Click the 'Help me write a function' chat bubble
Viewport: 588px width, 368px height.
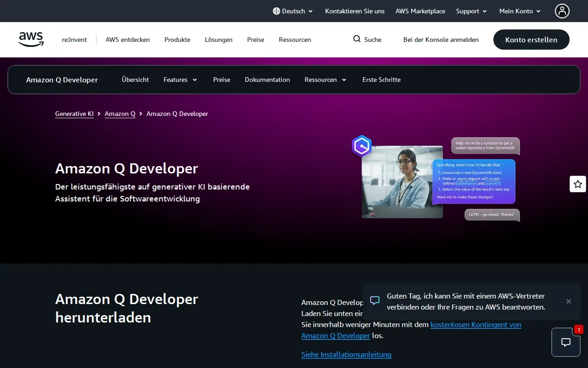[x=486, y=146]
